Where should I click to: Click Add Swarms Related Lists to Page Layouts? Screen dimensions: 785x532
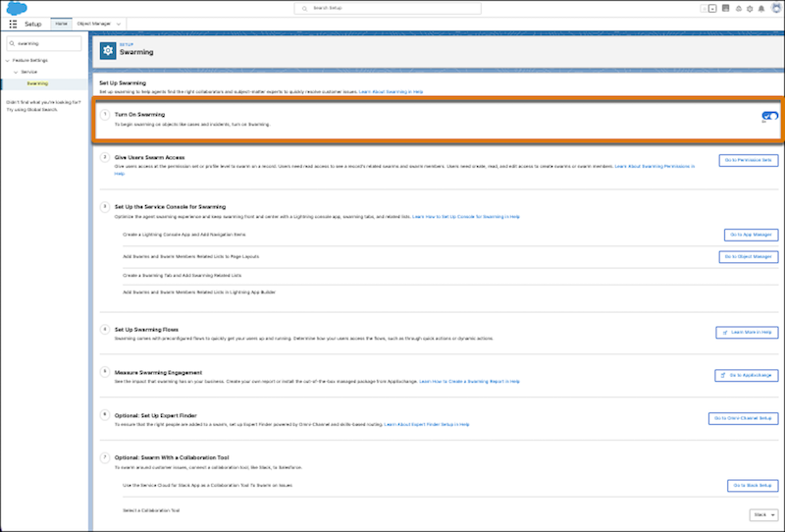190,257
